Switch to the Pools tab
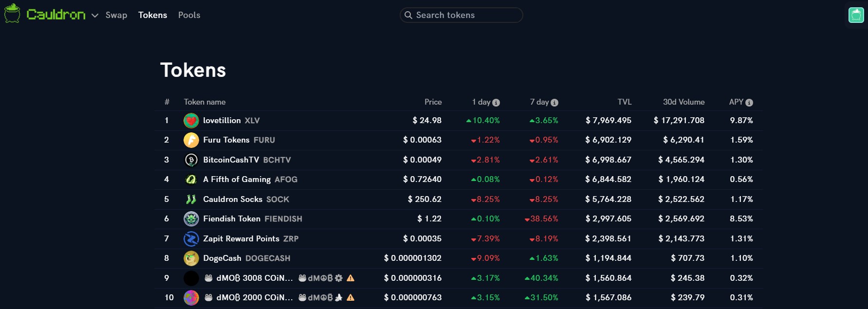Screen dimensions: 868x309 pos(189,15)
